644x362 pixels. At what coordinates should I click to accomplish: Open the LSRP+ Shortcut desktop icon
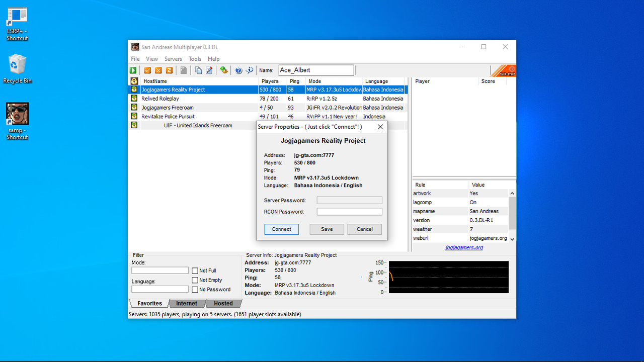17,24
